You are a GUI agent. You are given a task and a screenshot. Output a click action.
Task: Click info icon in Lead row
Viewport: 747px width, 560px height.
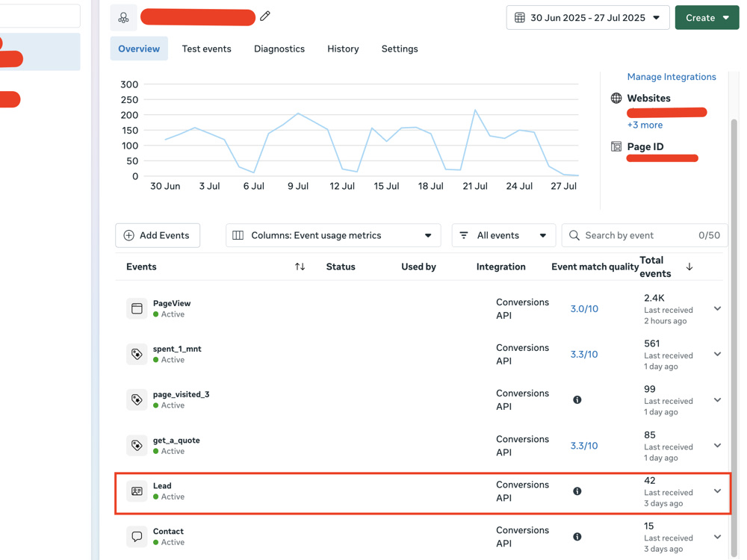(577, 491)
